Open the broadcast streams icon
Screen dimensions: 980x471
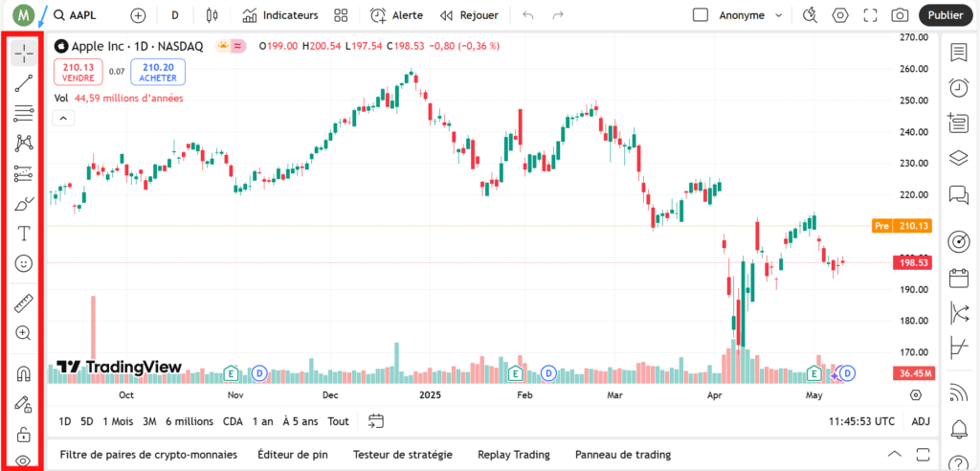959,392
